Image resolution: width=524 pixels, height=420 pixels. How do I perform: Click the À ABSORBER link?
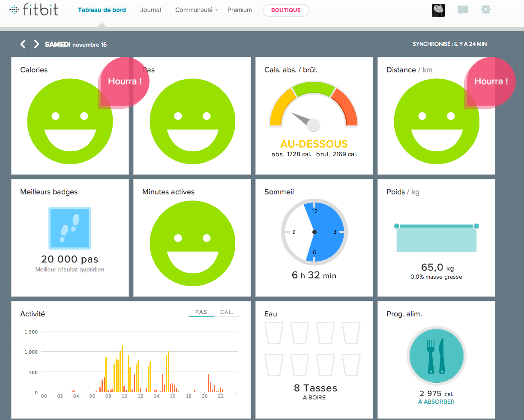pyautogui.click(x=437, y=402)
